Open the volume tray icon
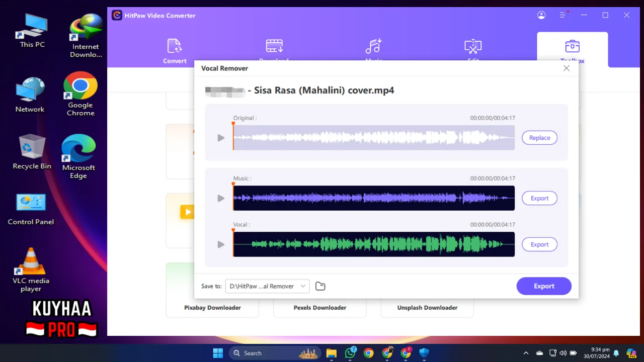The height and width of the screenshot is (362, 644). (x=563, y=353)
